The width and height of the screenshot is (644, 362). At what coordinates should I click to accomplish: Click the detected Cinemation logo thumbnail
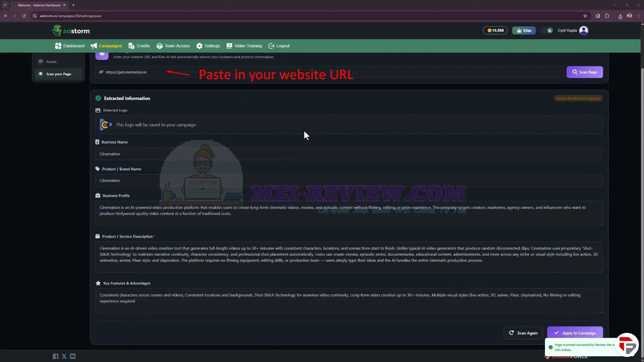tap(106, 125)
